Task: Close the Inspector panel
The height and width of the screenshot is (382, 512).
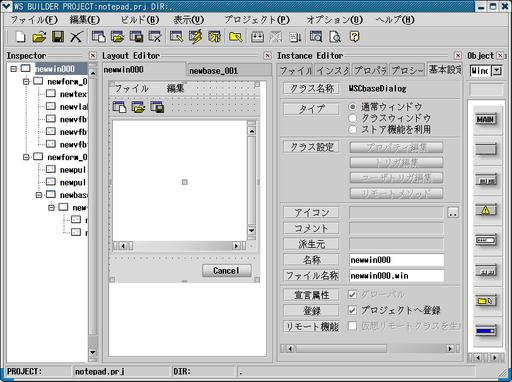Action: tap(93, 56)
